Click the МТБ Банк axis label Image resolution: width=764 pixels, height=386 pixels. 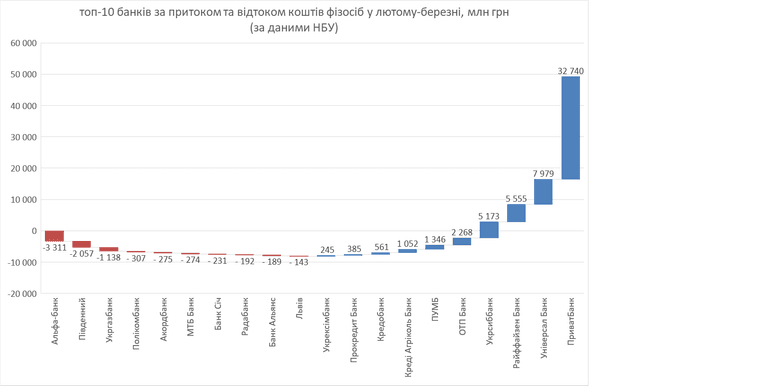pos(191,316)
